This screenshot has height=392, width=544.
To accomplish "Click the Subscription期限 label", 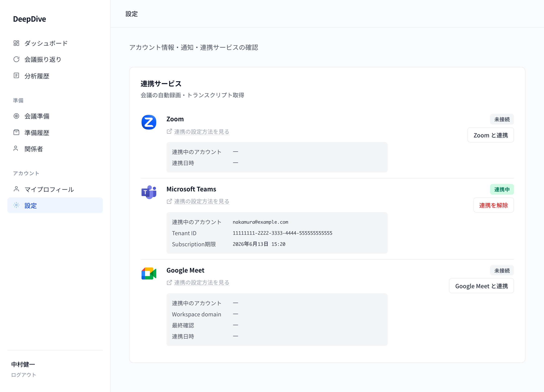I will coord(194,244).
